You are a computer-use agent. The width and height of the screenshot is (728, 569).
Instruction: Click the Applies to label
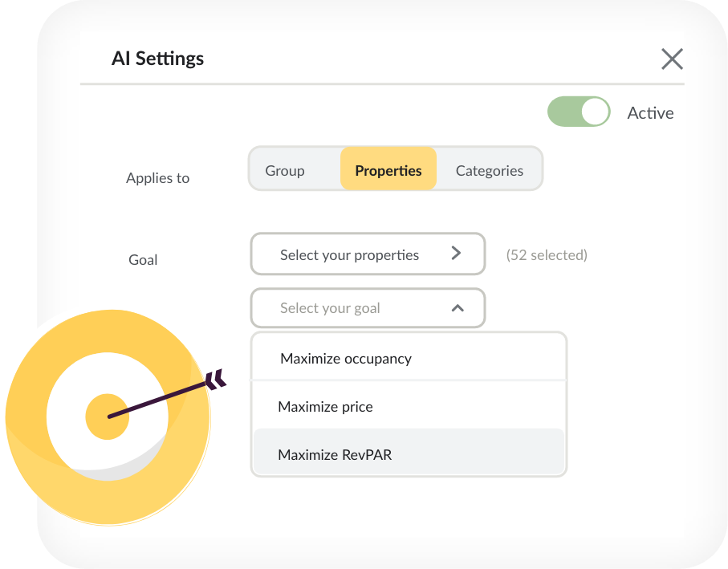(158, 177)
